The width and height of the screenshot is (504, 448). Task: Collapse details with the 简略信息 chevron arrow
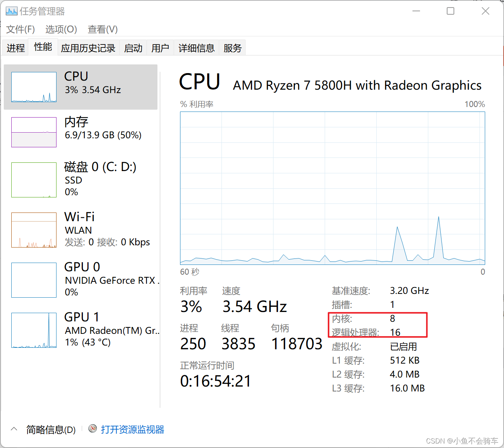tap(14, 429)
